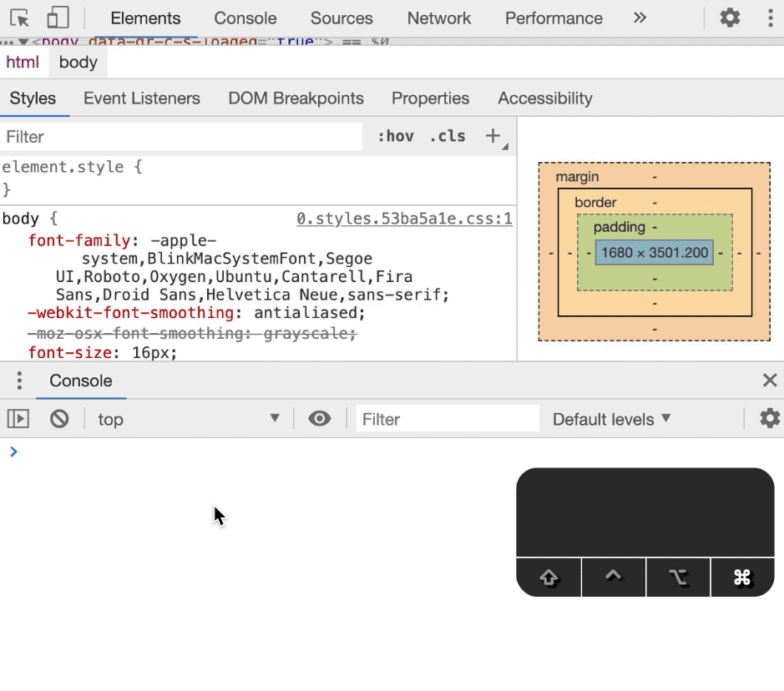Click the Styles filter input field

click(181, 137)
